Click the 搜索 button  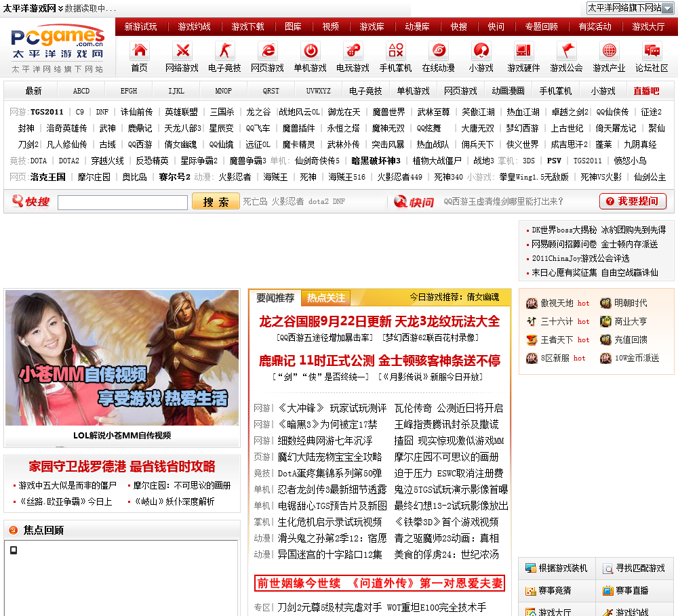tap(216, 202)
